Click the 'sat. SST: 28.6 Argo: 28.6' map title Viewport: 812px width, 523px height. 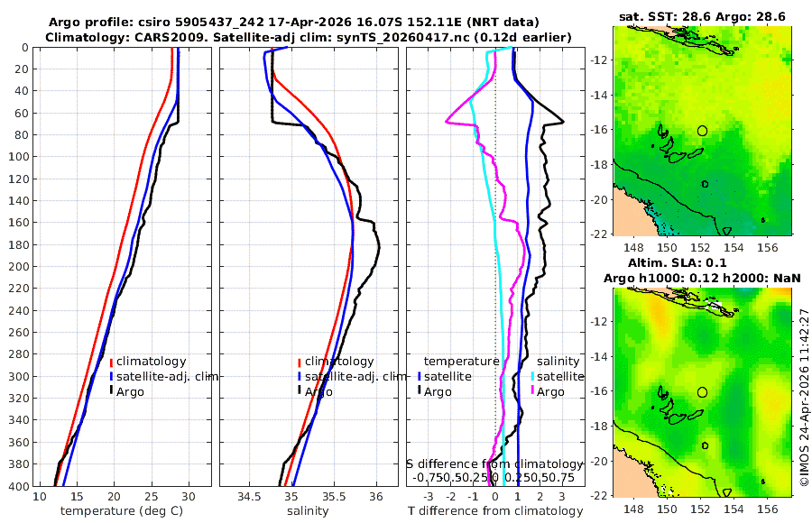702,16
